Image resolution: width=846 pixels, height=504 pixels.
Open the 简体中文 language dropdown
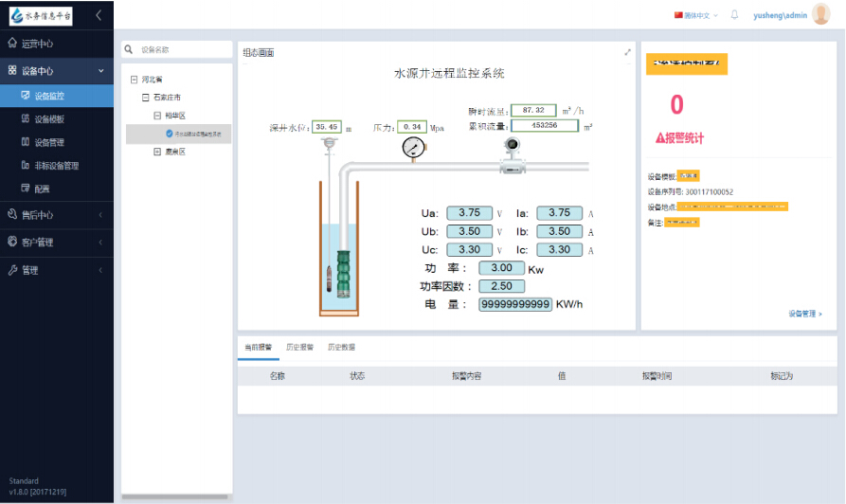point(695,15)
